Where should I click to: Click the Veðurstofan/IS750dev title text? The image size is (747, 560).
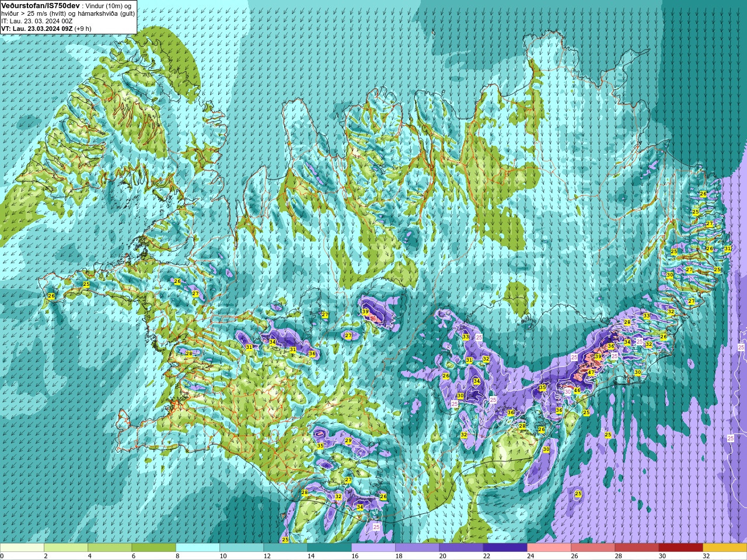click(x=41, y=5)
